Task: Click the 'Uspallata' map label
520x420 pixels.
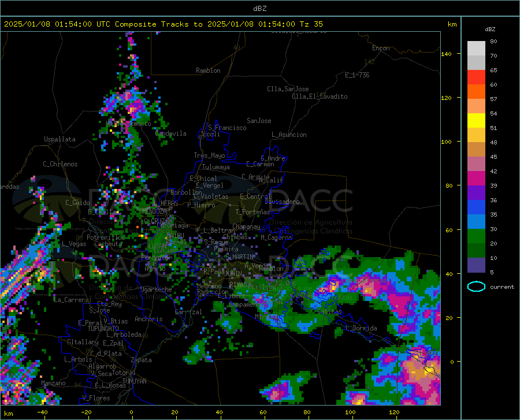Action: pos(60,139)
